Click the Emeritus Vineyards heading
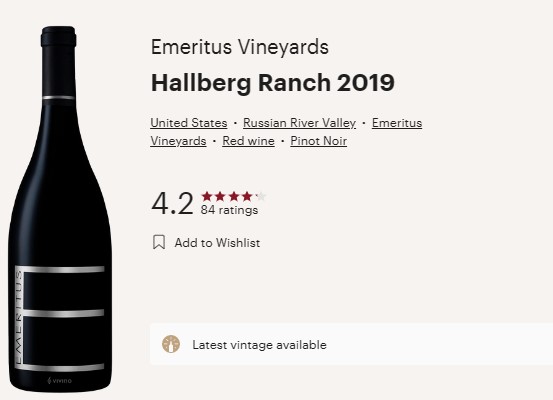 click(240, 47)
